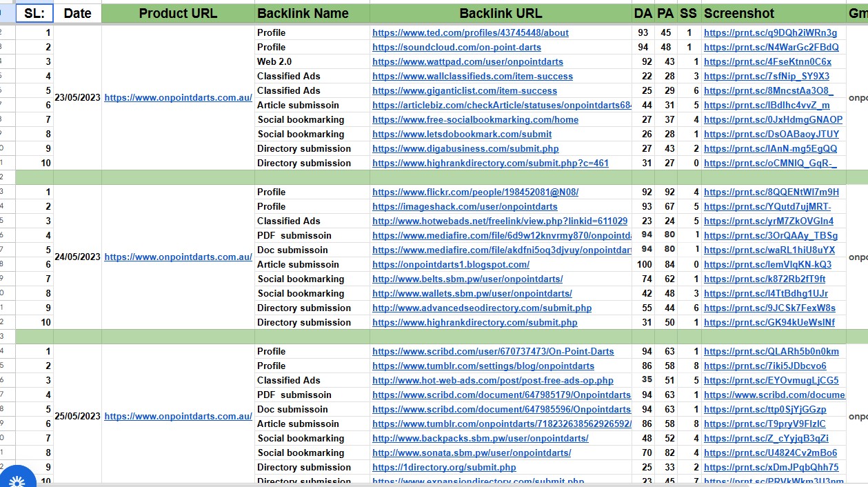Image resolution: width=868 pixels, height=487 pixels.
Task: Open the imageshack.com user link
Action: [465, 206]
